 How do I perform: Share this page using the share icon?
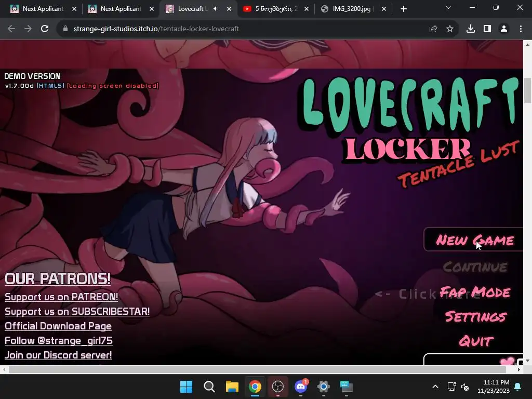coord(433,29)
